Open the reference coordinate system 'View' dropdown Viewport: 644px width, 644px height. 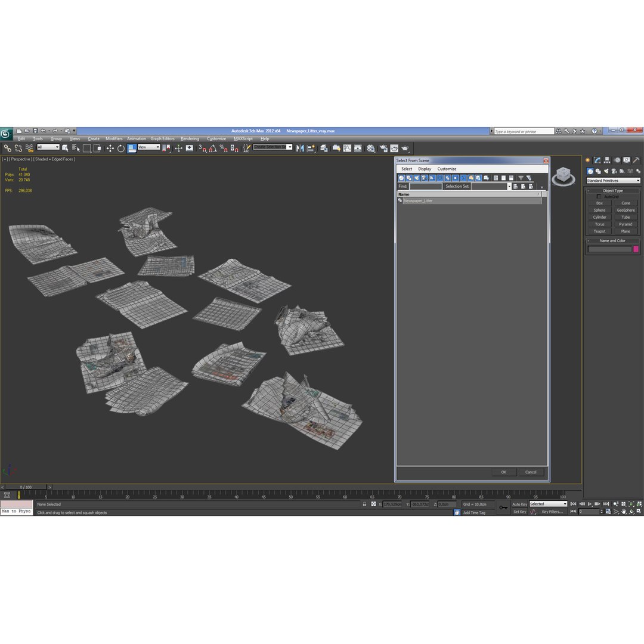tap(148, 147)
